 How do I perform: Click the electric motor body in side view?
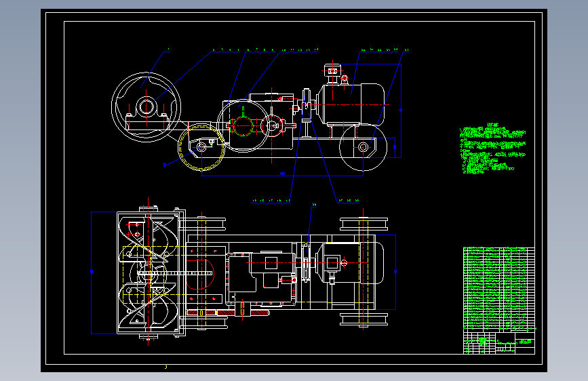pyautogui.click(x=351, y=104)
